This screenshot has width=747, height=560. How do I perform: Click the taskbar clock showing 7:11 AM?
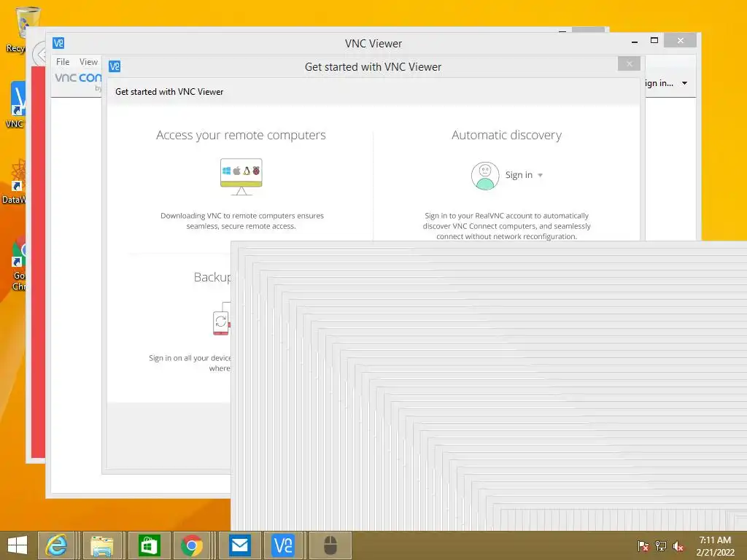tap(715, 545)
